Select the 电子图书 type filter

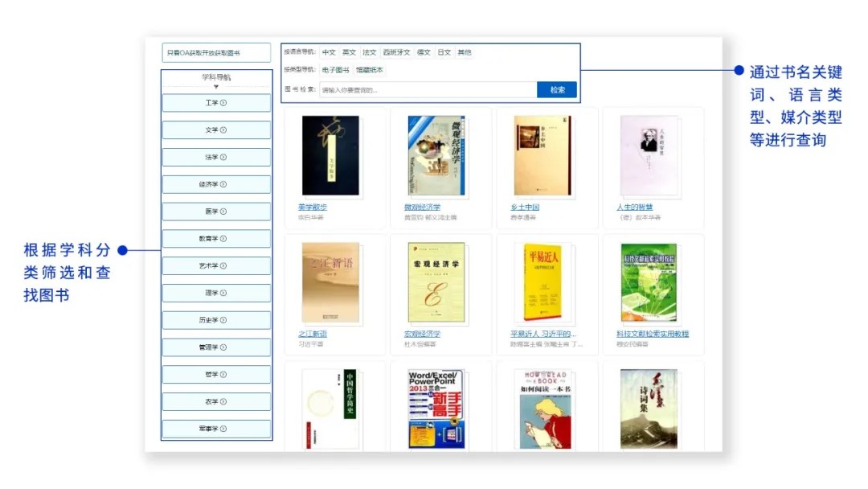tap(336, 70)
